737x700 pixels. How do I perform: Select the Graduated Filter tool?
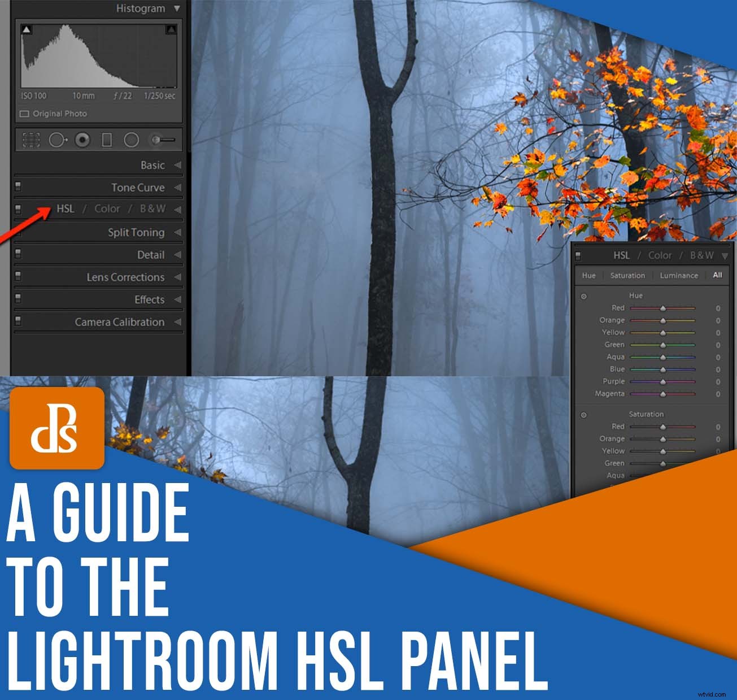point(107,140)
